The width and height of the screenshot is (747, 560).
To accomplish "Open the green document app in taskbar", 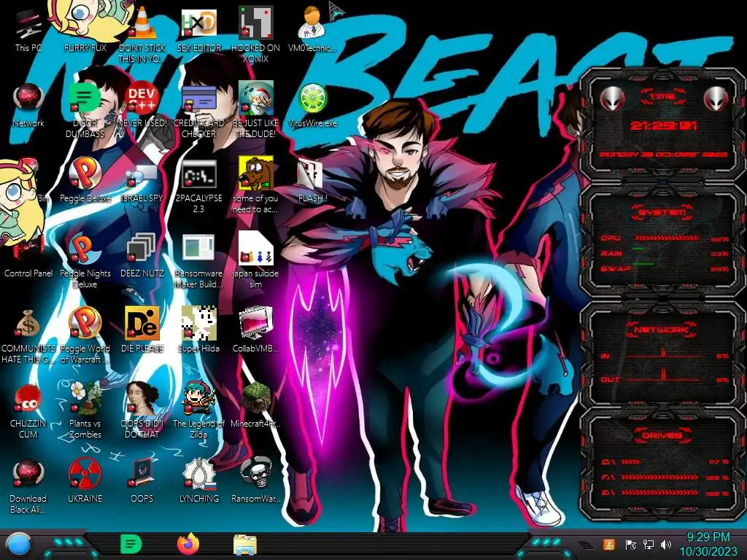I will 131,544.
